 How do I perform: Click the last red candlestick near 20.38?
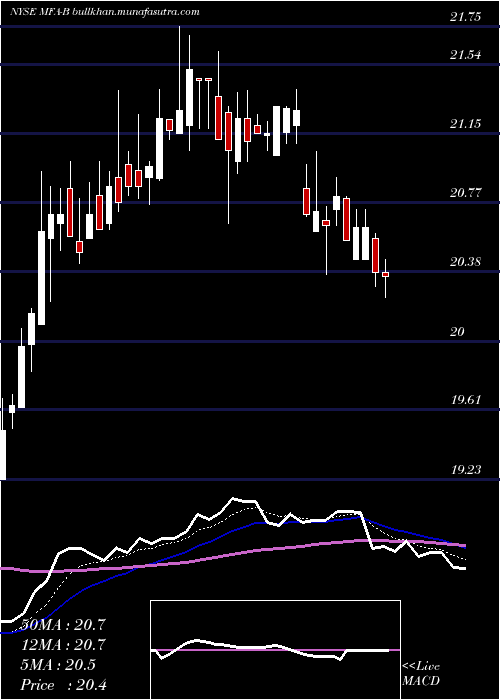point(385,274)
